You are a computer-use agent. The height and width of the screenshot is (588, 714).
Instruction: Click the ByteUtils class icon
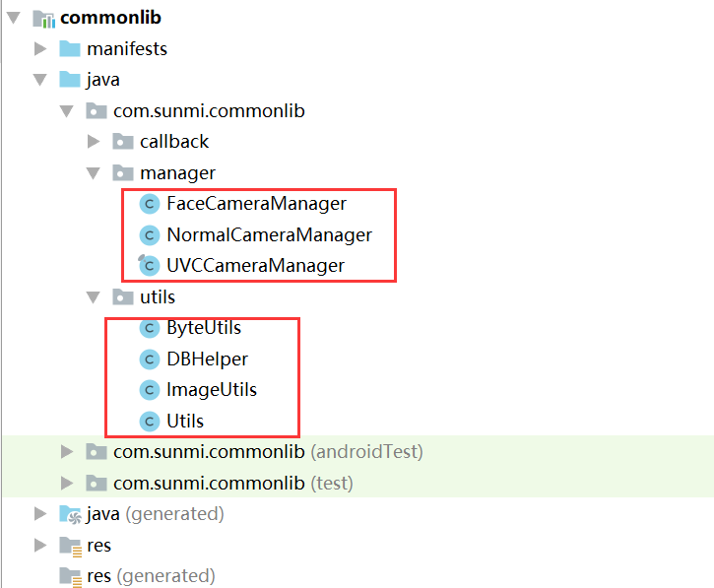(150, 328)
